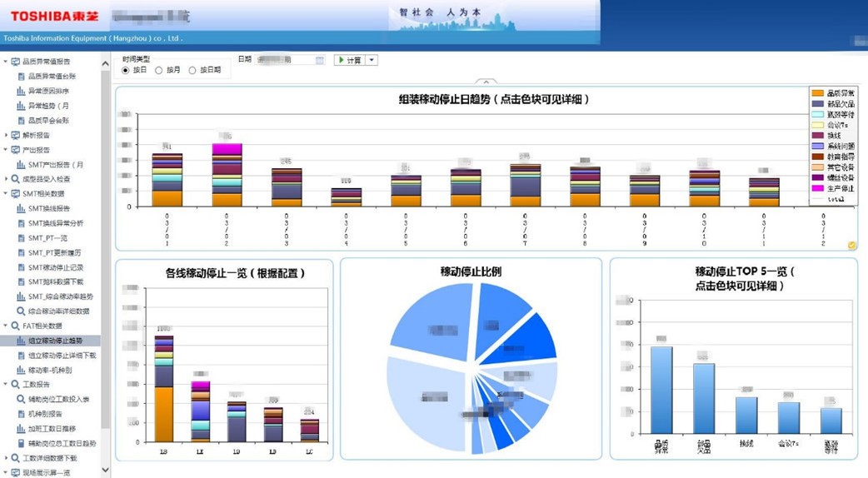Screen dimensions: 868x478
Task: Expand the 工数详细数据下载 node
Action: [x=6, y=458]
